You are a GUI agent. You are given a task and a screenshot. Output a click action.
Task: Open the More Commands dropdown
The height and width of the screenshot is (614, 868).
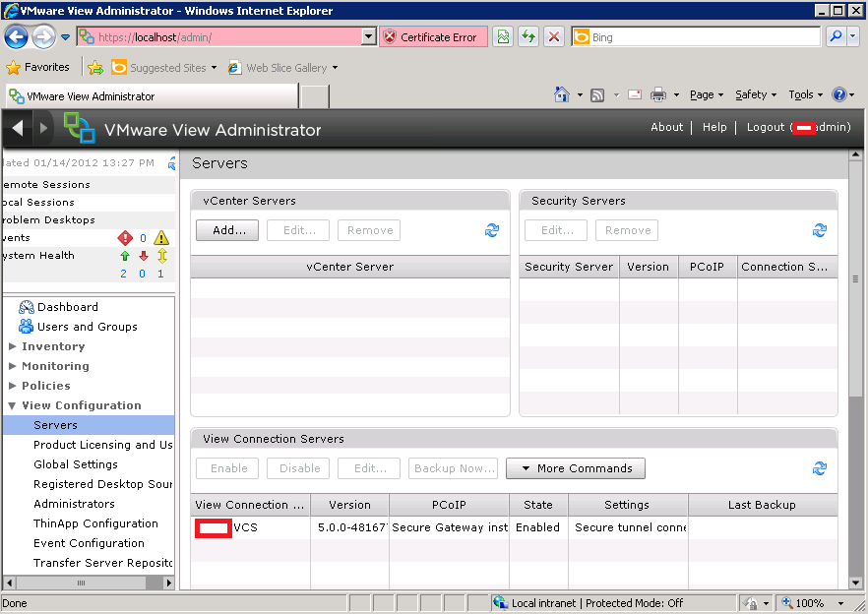tap(576, 468)
